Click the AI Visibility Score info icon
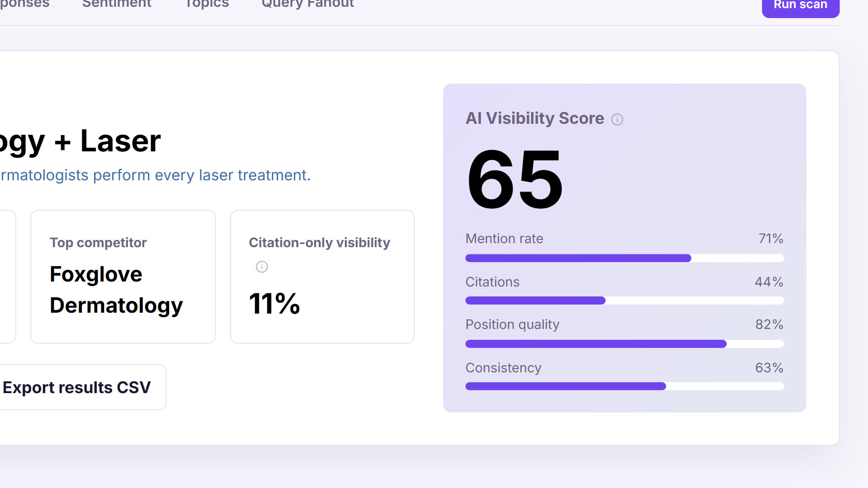This screenshot has height=488, width=868. (x=617, y=119)
